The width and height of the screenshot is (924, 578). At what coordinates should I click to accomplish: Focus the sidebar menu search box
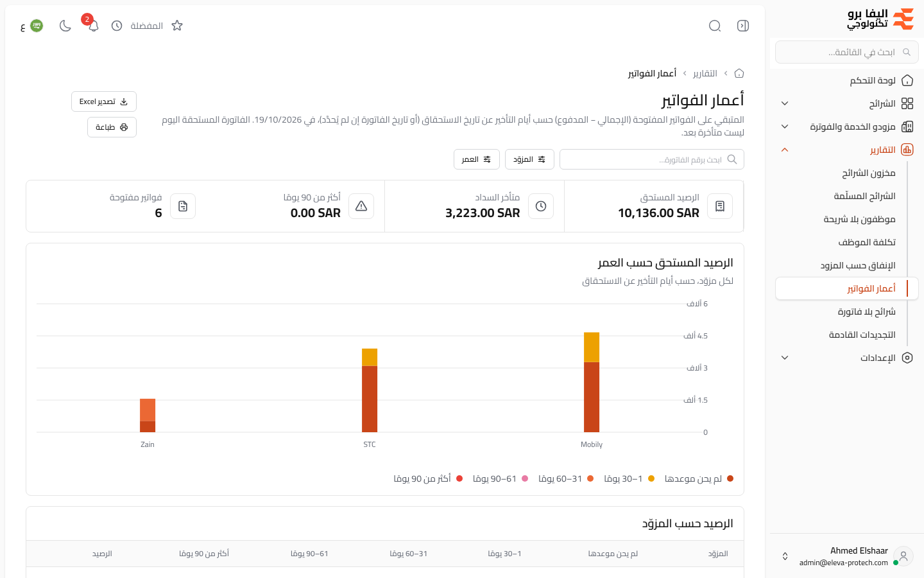click(x=847, y=52)
